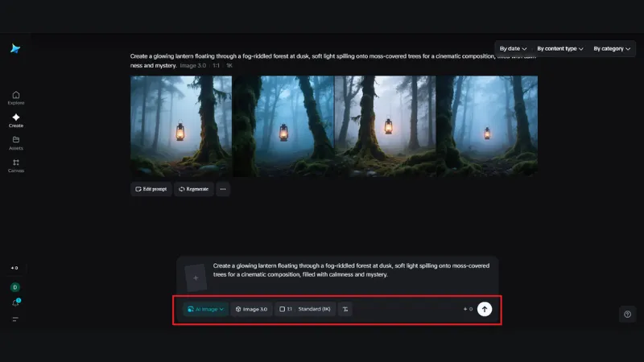
Task: Click the Regenerate button
Action: tap(194, 189)
